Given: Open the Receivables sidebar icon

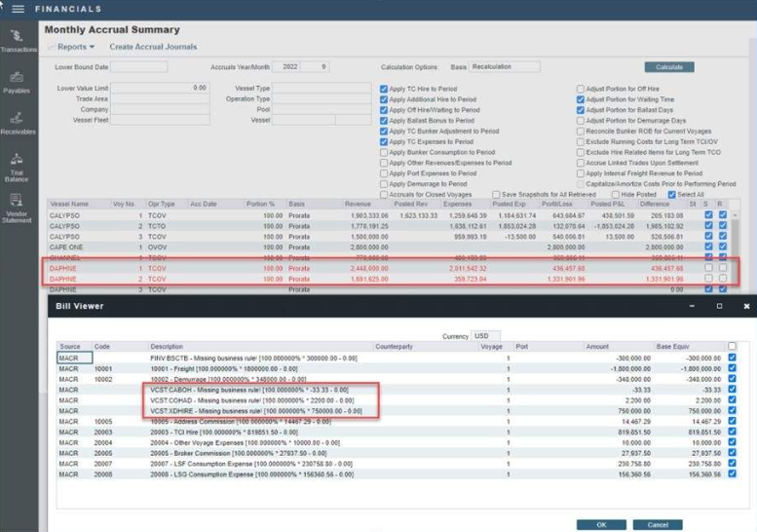Looking at the screenshot, I should tap(17, 122).
